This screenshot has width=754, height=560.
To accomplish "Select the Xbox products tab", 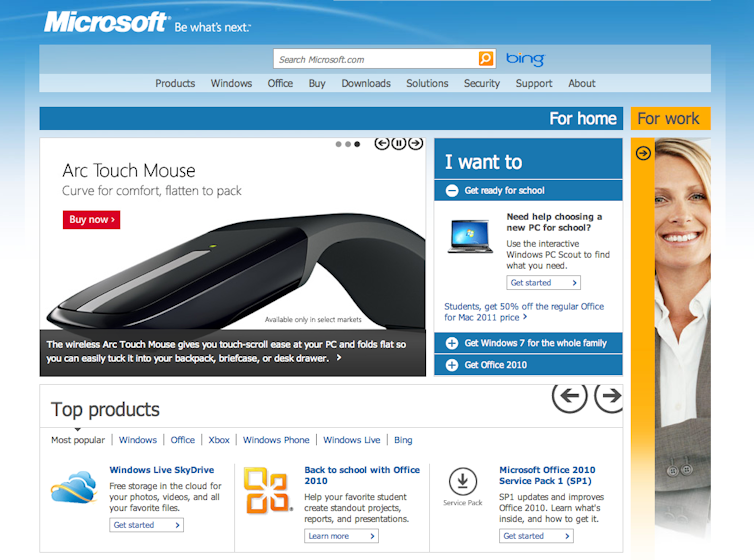I will point(219,440).
